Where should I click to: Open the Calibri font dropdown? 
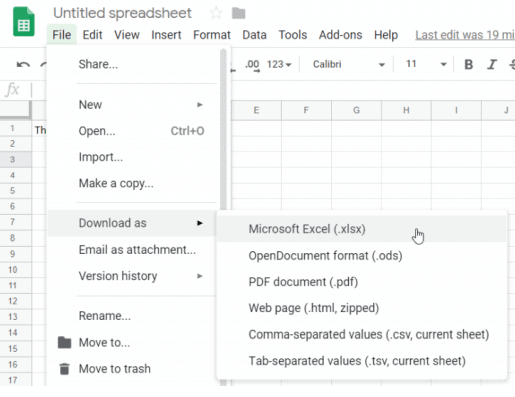pos(348,64)
